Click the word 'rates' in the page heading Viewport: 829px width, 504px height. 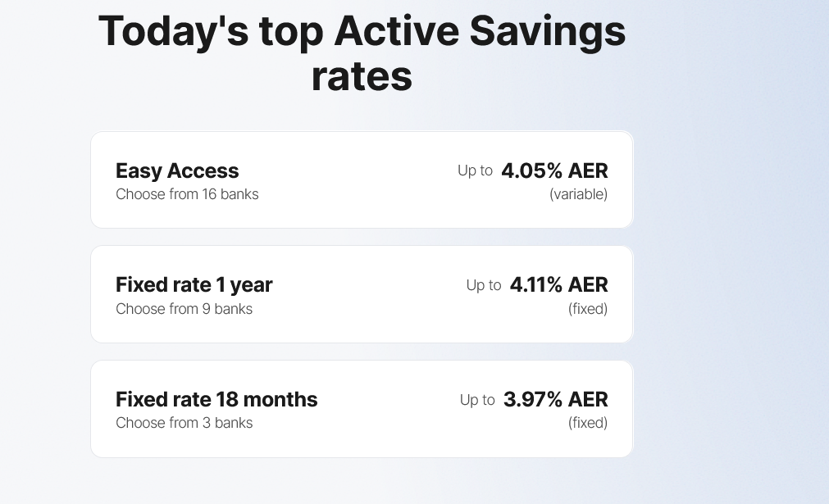362,77
